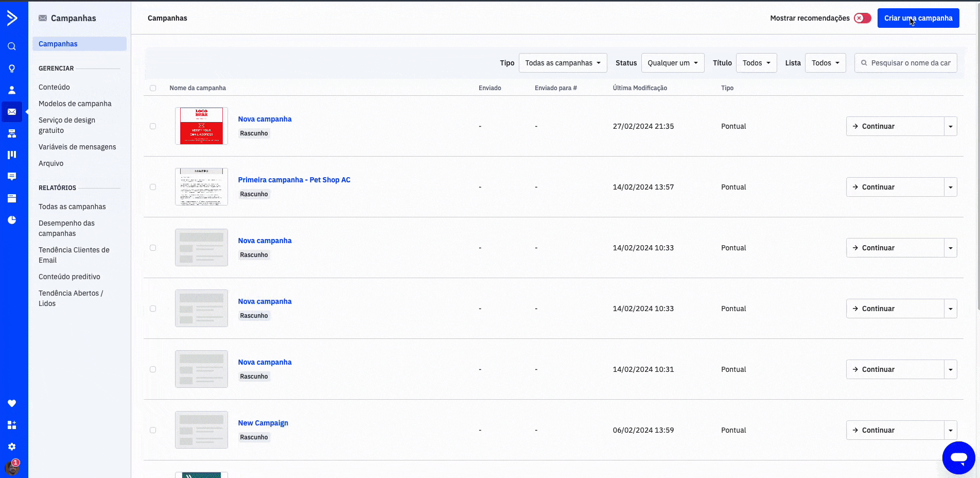Open the Settings gear icon
The image size is (980, 478).
coord(11,447)
